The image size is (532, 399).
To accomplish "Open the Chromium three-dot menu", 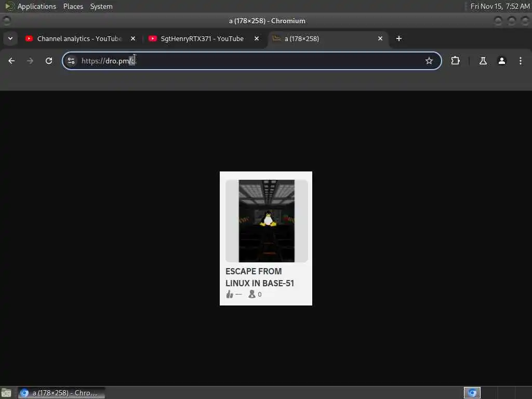I will point(521,61).
